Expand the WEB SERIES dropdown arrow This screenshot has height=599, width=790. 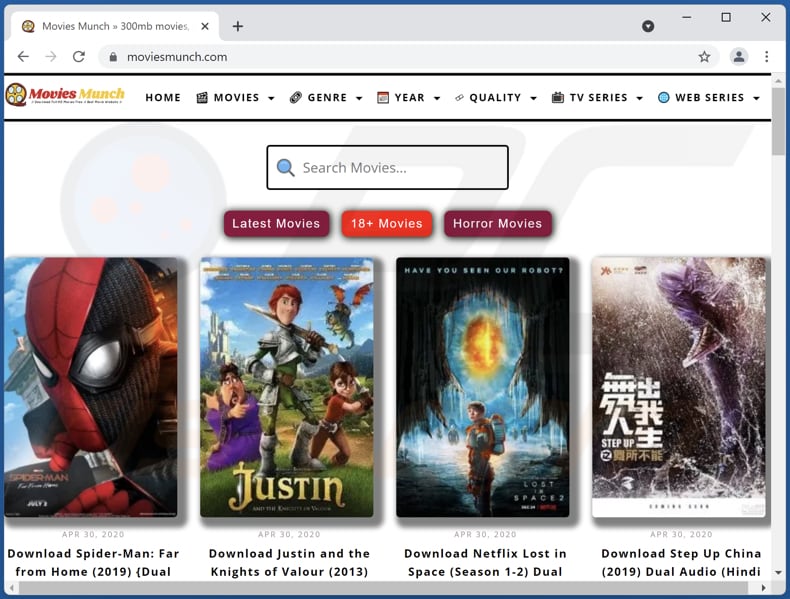click(x=756, y=98)
